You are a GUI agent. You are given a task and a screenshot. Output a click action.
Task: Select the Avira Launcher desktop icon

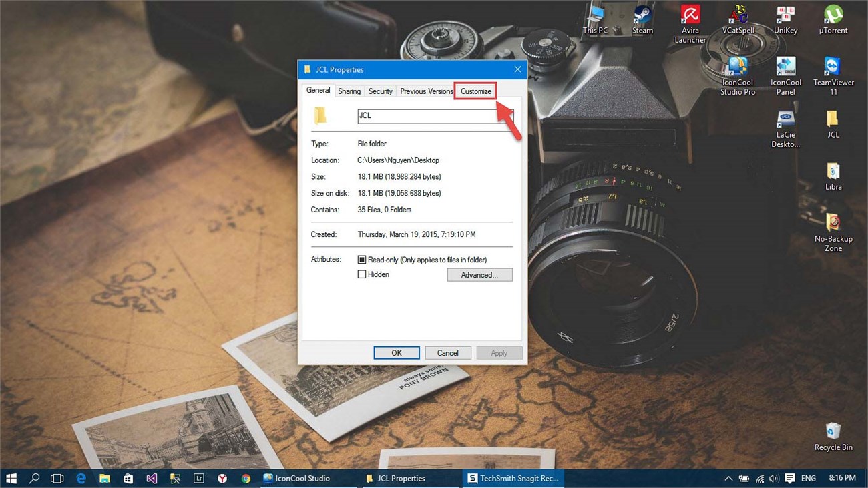click(690, 25)
